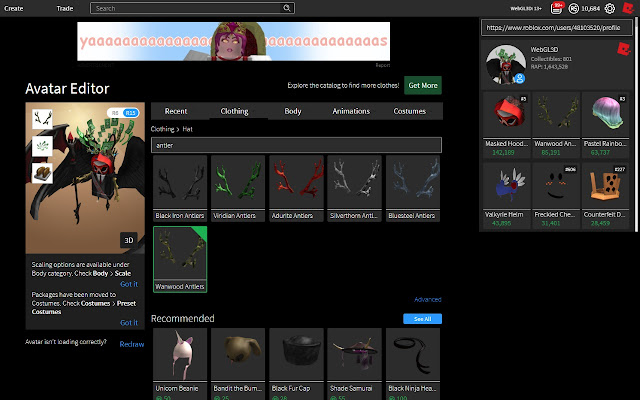Remove the antlers equipped item thumbnail
The image size is (640, 400).
(42, 119)
